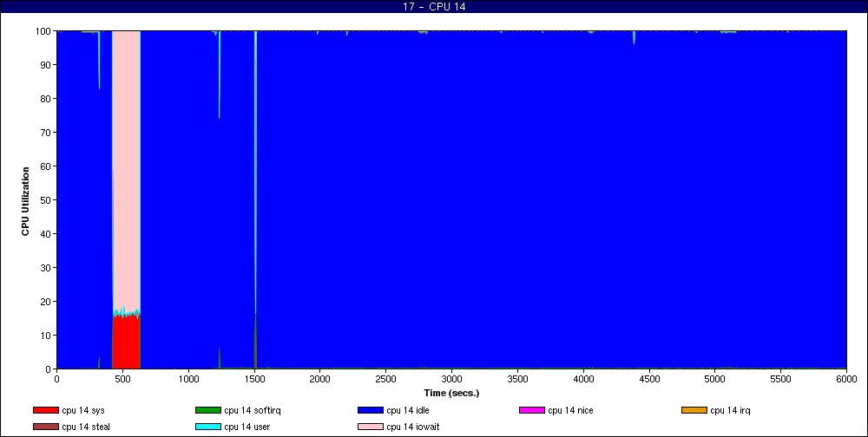Viewport: 868px width, 437px height.
Task: Click x-axis tick label 4000
Action: [583, 379]
